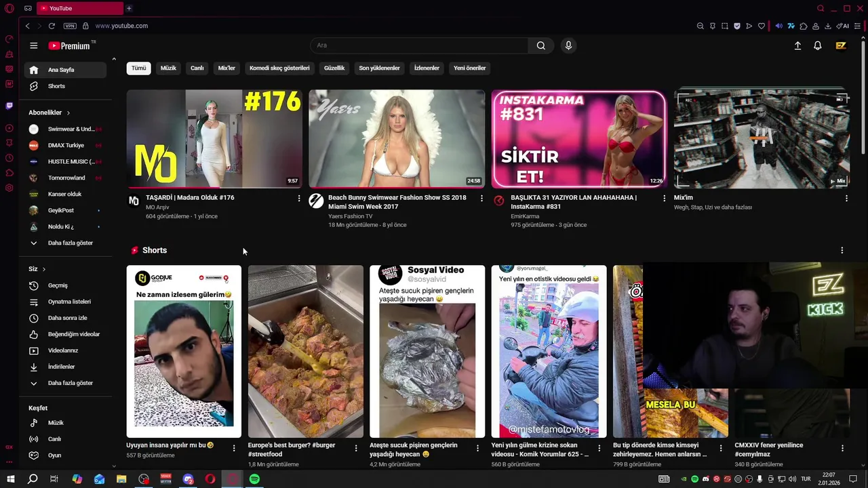Click the zoom-out icon in browser toolbar
This screenshot has width=868, height=488.
(701, 26)
